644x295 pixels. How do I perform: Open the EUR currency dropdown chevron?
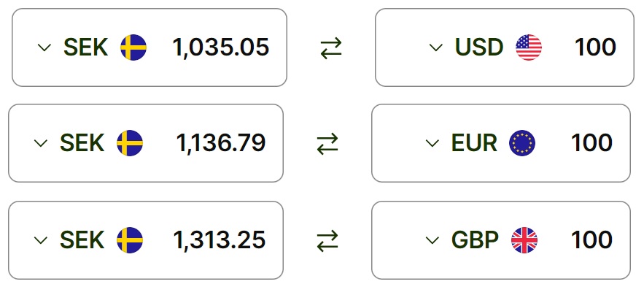[x=432, y=143]
